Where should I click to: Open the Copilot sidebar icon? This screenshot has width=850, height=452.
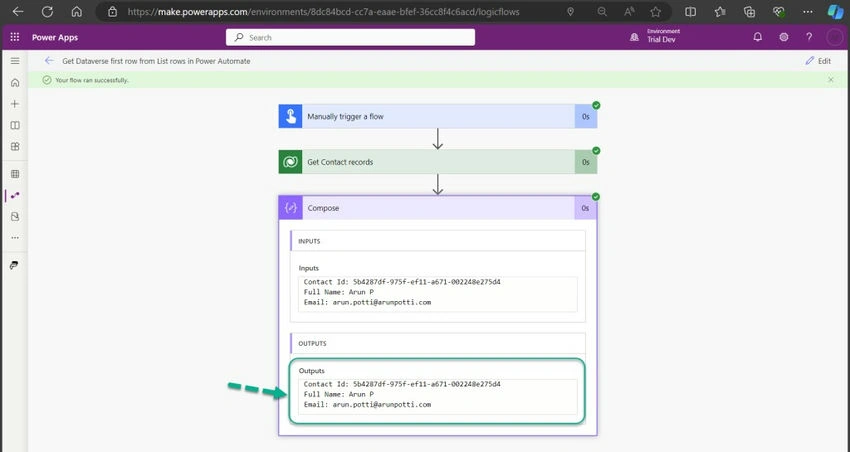[x=835, y=11]
